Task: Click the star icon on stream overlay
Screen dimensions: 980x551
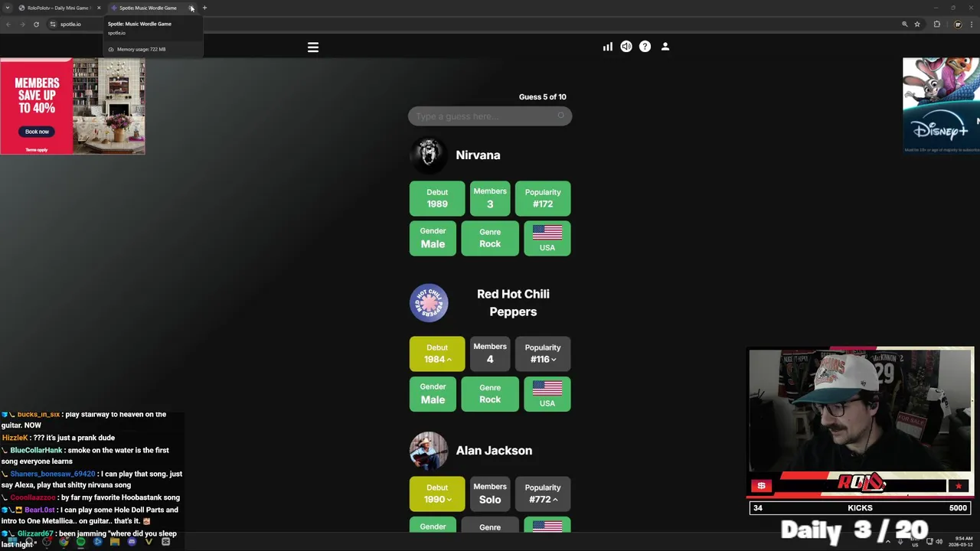Action: point(958,486)
